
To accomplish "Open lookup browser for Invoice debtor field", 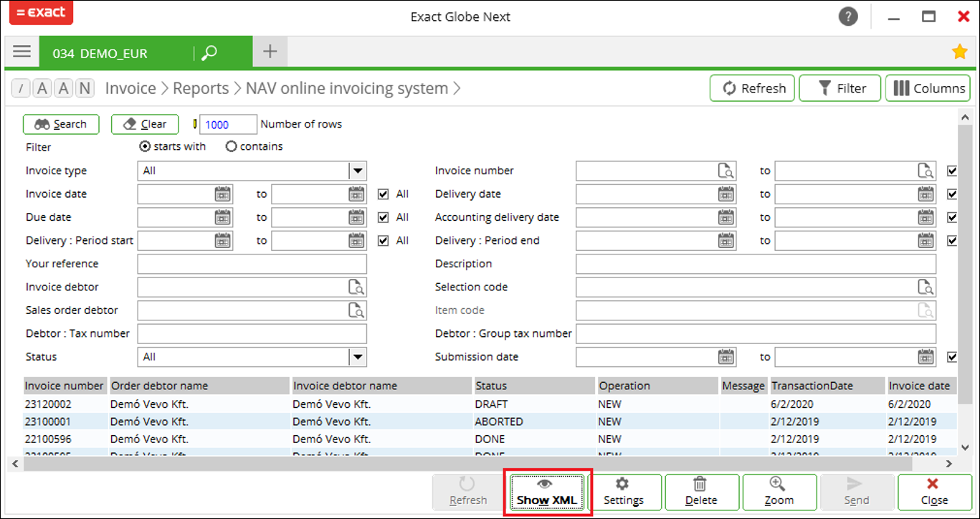I will [x=356, y=287].
